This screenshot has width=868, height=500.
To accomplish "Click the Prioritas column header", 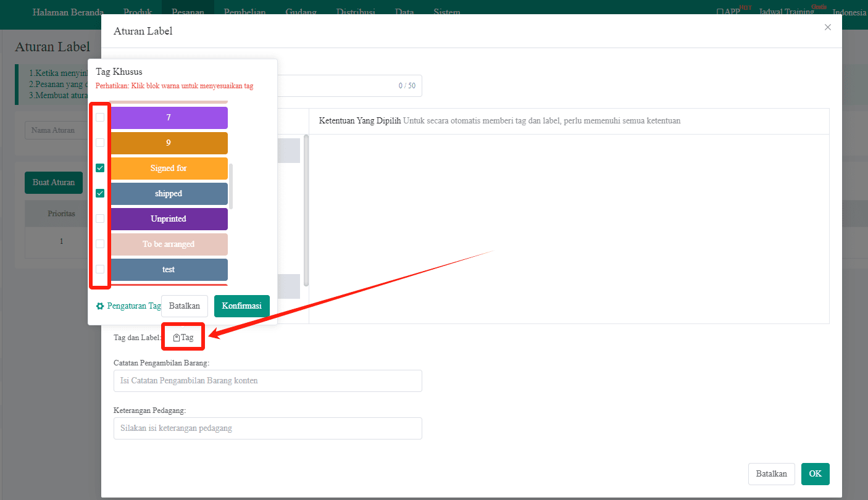I will tap(62, 214).
